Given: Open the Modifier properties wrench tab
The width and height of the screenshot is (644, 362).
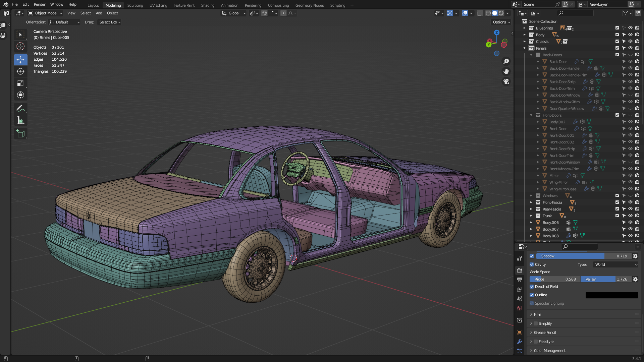Looking at the screenshot, I should tap(520, 342).
